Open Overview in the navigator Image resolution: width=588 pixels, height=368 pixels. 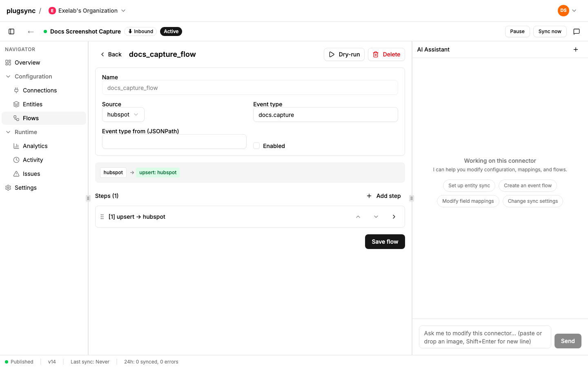(44, 63)
